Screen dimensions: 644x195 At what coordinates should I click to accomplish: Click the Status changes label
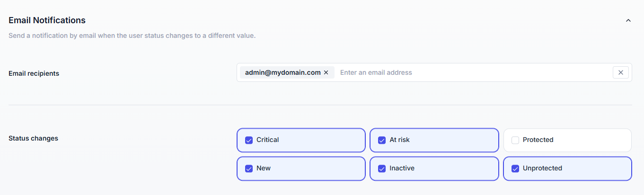coord(33,138)
